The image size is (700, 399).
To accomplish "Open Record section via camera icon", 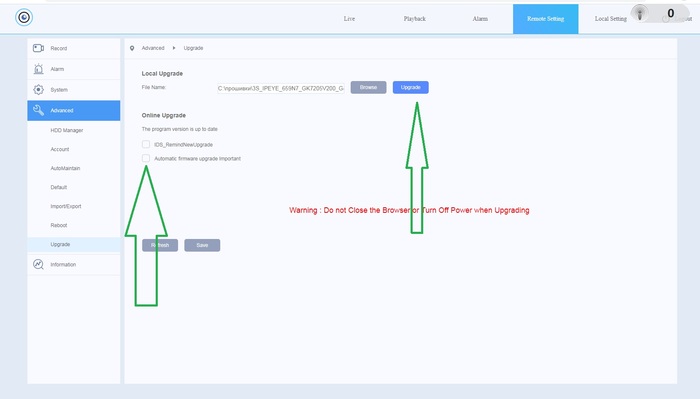I will coord(38,48).
